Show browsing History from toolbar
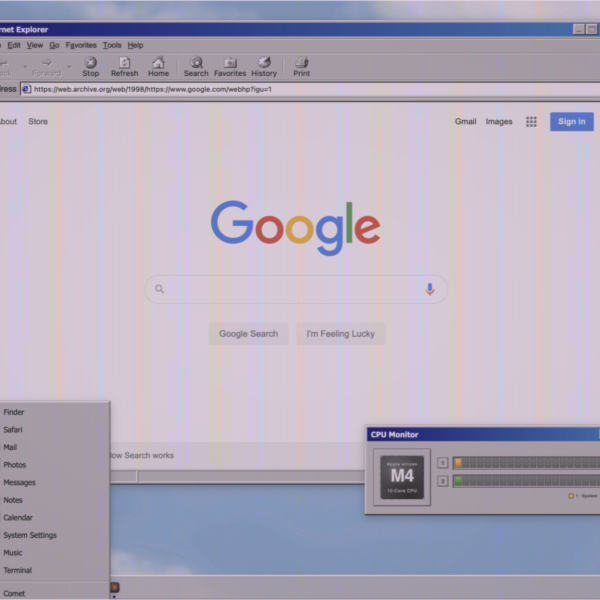The width and height of the screenshot is (600, 600). pyautogui.click(x=264, y=67)
